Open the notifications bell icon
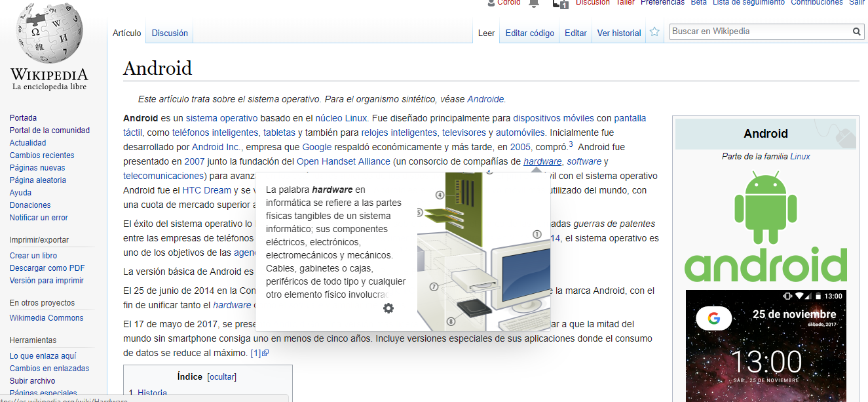This screenshot has height=402, width=868. coord(534,3)
